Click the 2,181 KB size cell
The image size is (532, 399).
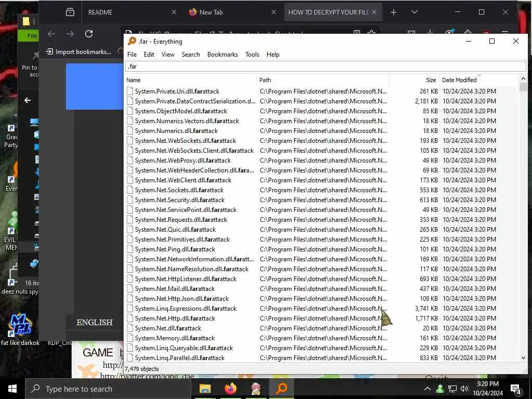pyautogui.click(x=426, y=101)
